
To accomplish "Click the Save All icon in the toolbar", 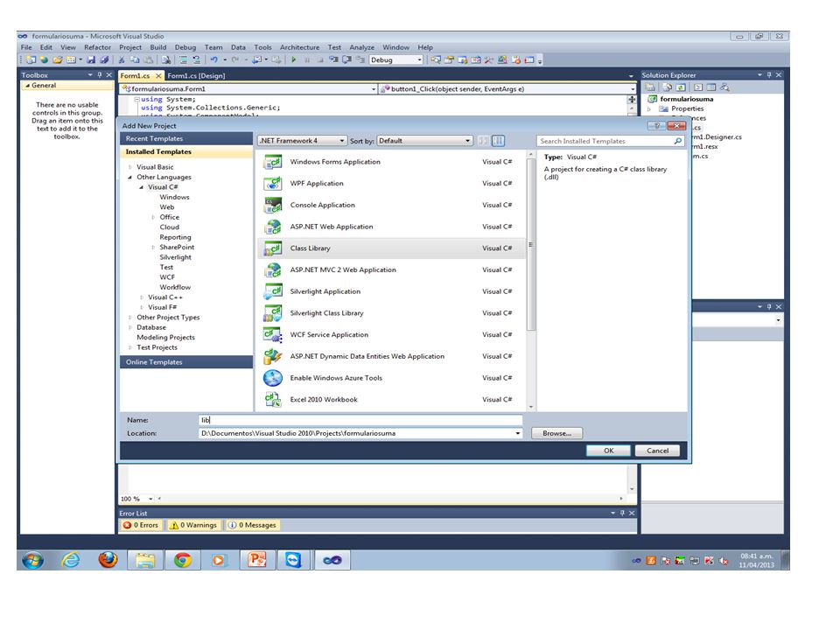I will tap(104, 60).
